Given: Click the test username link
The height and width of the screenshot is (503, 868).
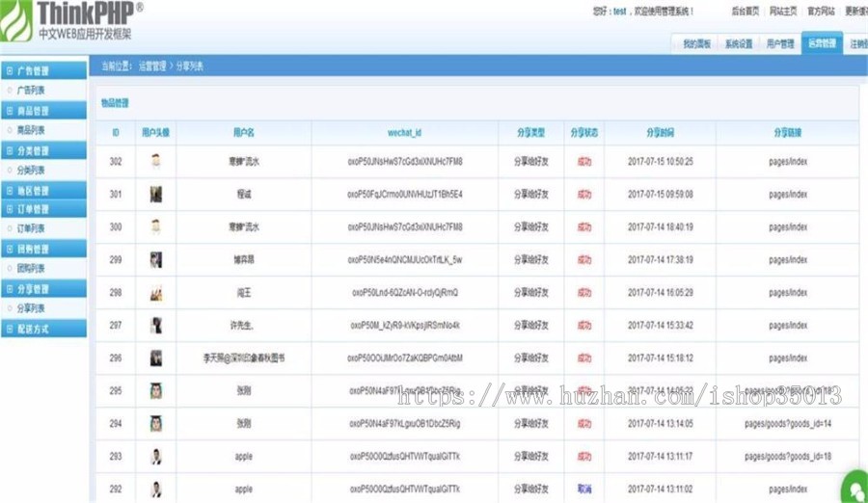Looking at the screenshot, I should pyautogui.click(x=619, y=11).
